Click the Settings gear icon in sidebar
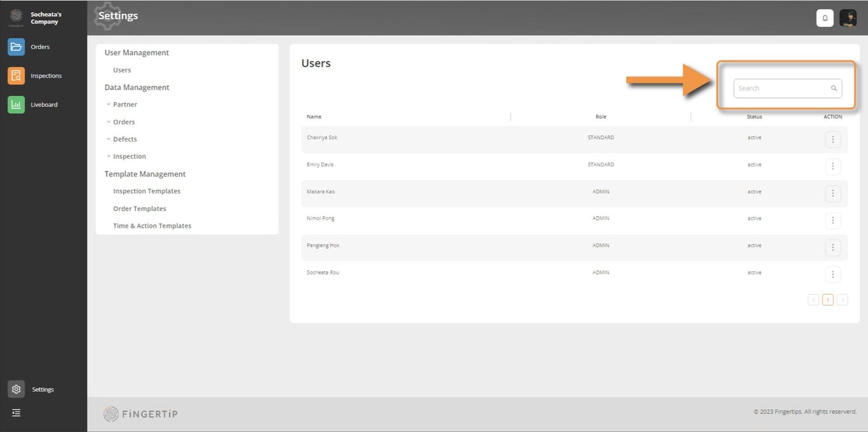 pos(17,389)
